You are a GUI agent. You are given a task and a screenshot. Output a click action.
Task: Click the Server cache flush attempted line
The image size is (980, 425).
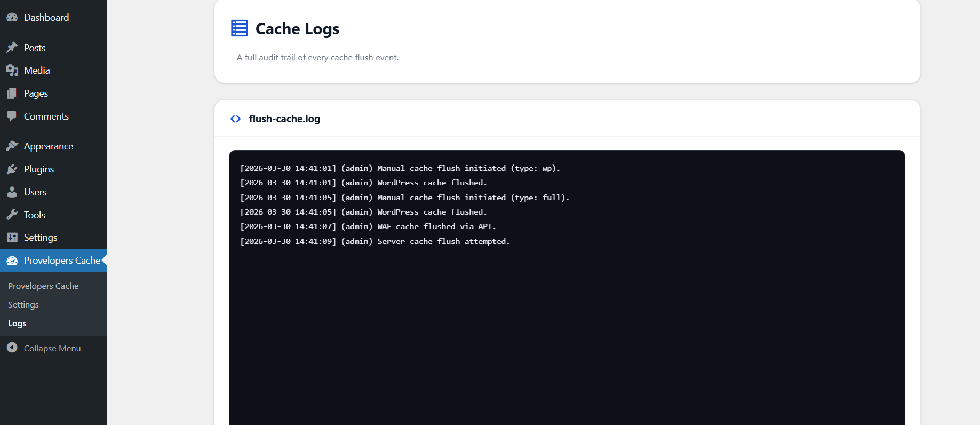[375, 241]
